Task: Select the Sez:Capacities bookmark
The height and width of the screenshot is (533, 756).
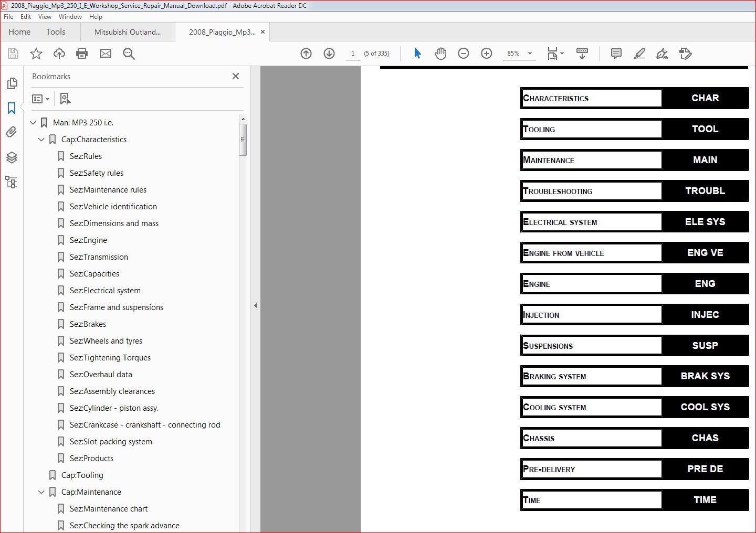Action: pos(94,274)
